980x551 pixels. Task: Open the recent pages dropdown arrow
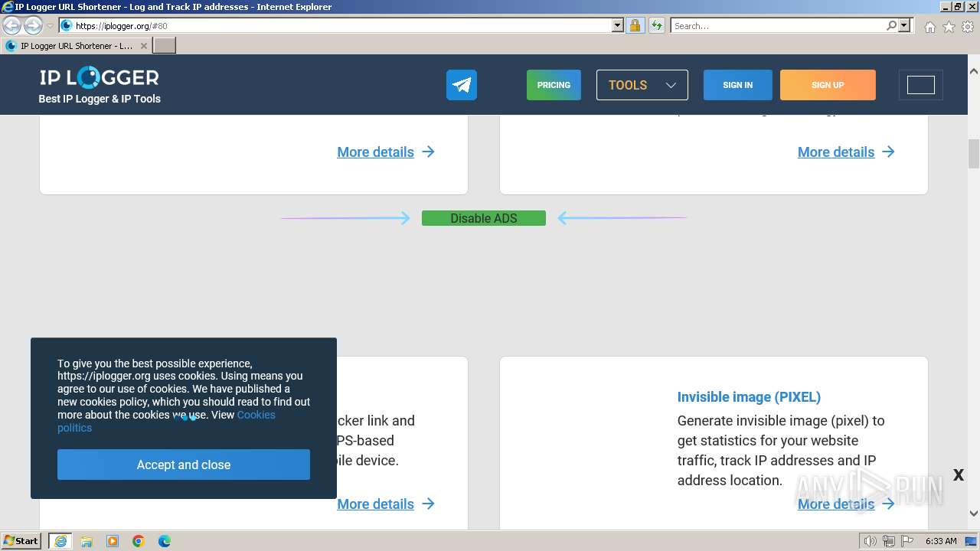coord(51,25)
